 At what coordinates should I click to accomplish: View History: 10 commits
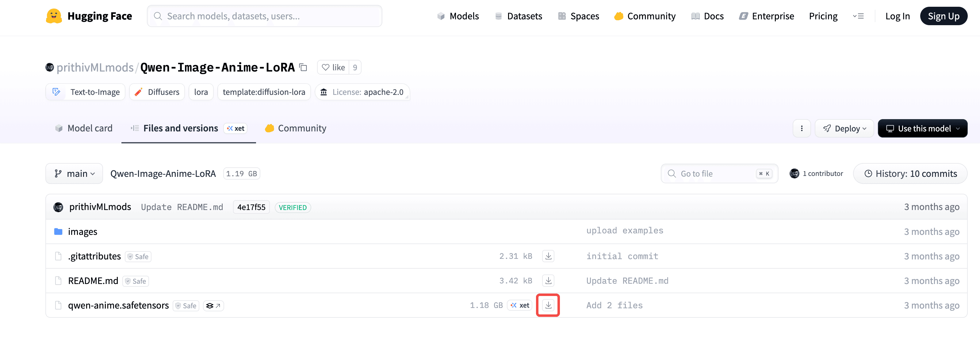tap(910, 174)
